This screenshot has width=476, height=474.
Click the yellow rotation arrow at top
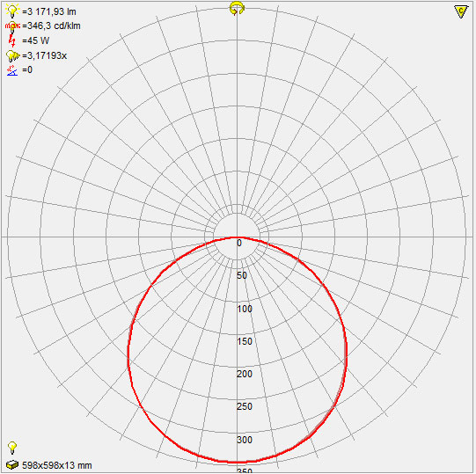(237, 8)
